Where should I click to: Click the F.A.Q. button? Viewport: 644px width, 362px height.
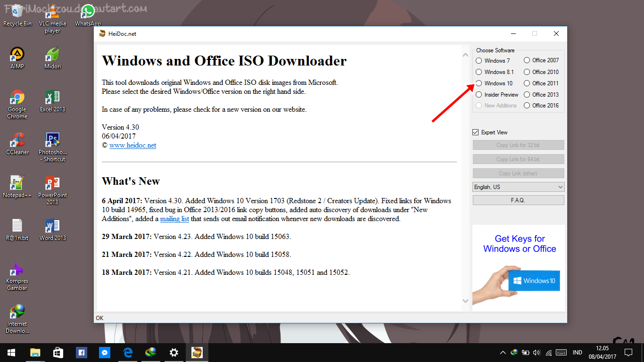pos(518,200)
